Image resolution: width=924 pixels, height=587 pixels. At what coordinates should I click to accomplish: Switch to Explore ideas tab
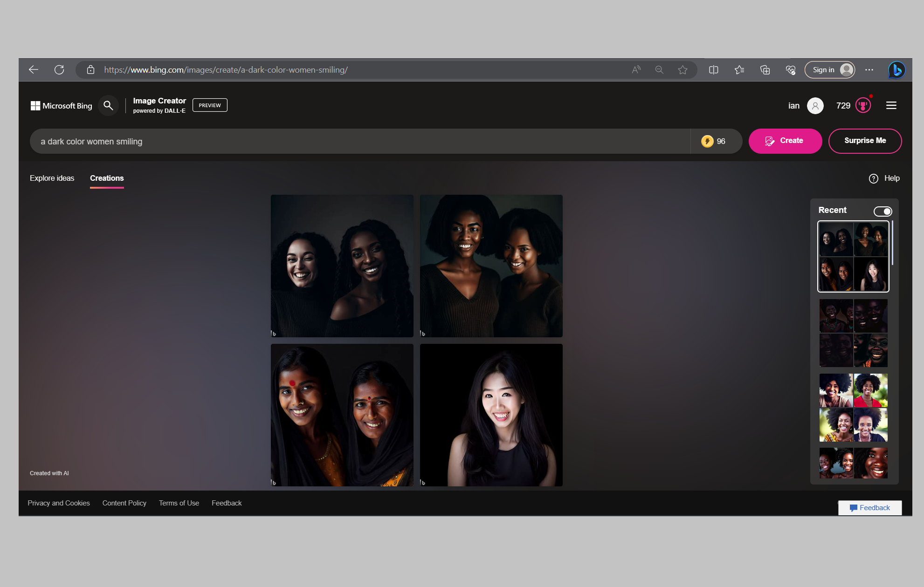52,178
